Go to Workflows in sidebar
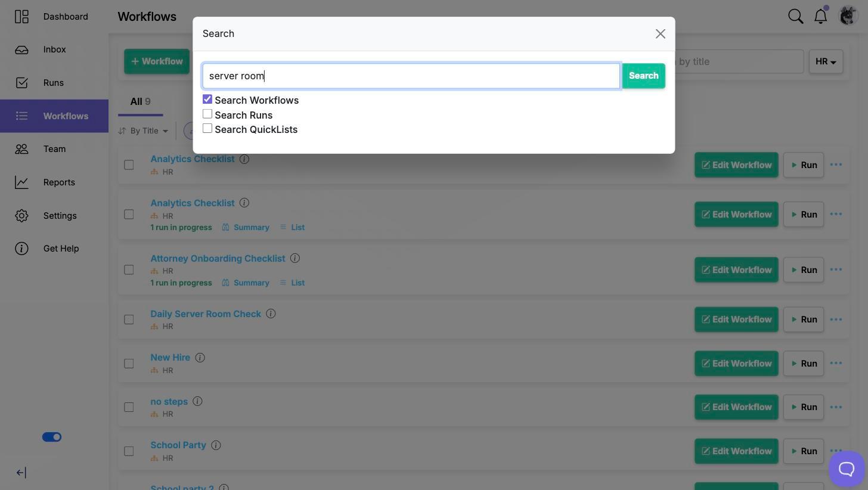 [54, 116]
